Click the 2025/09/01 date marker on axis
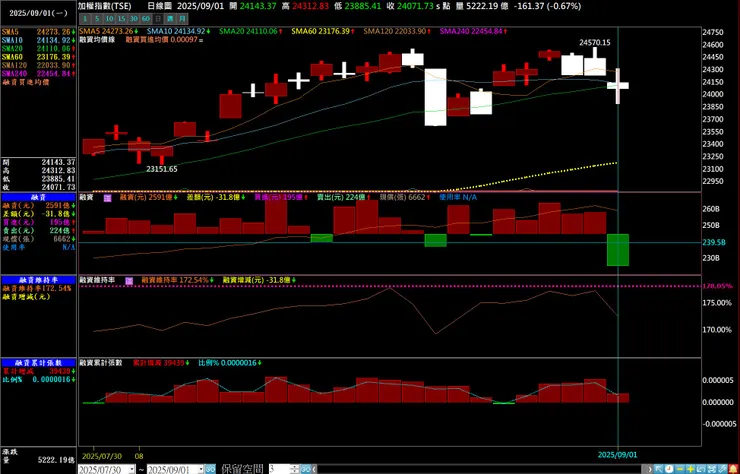This screenshot has width=740, height=474. (617, 455)
